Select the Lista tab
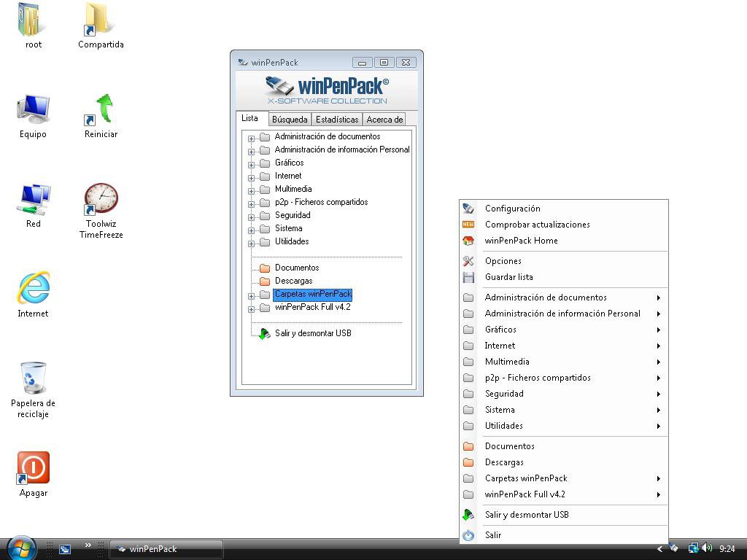 point(250,118)
